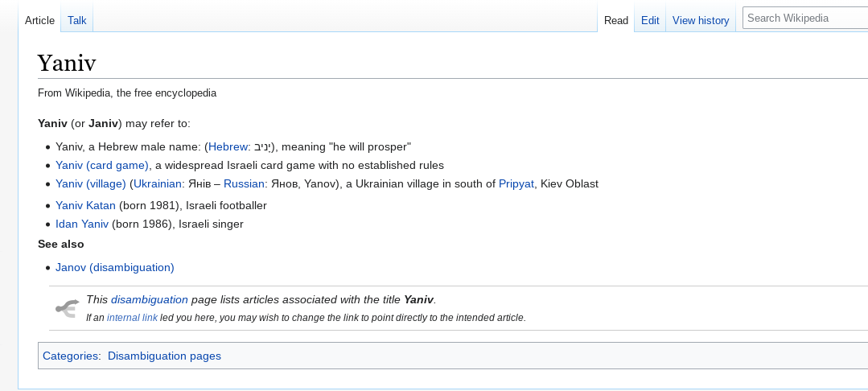Click the Yaniv page heading
The image size is (868, 391).
(x=67, y=63)
